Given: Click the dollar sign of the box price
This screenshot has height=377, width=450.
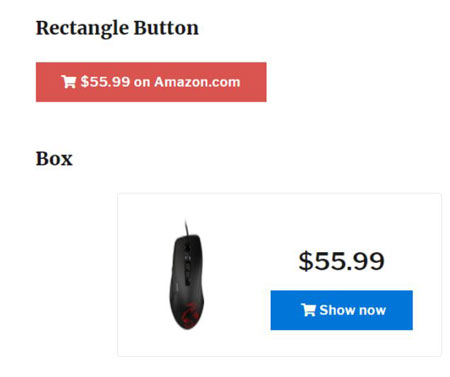Looking at the screenshot, I should [x=306, y=261].
